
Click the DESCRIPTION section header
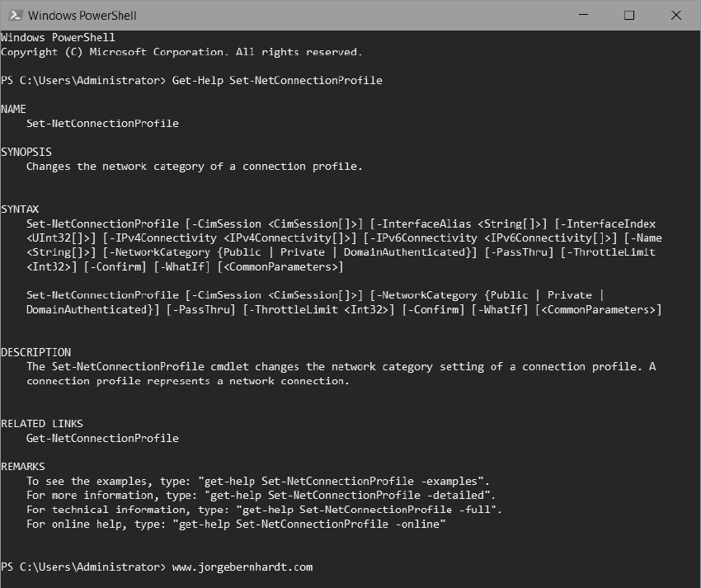(x=36, y=351)
